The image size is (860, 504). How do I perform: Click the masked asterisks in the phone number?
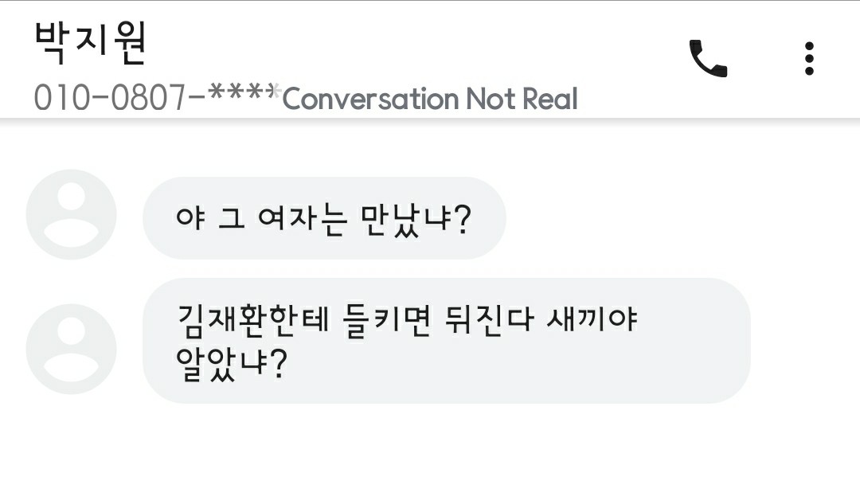tap(244, 96)
